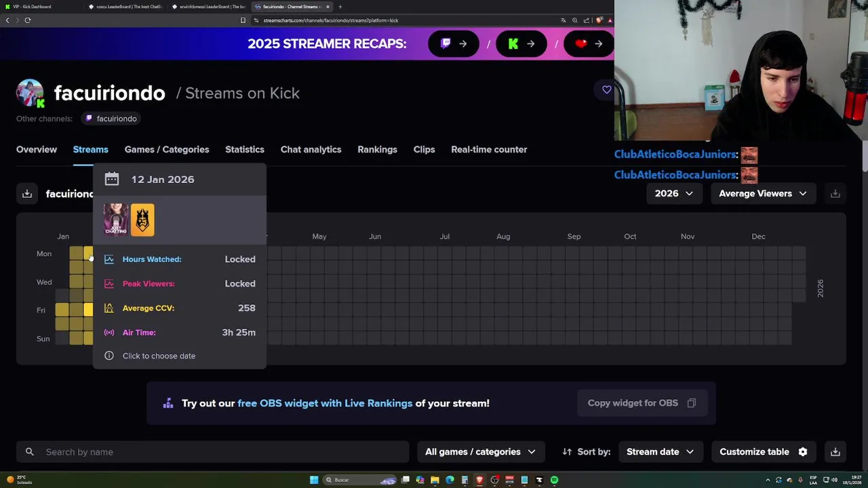868x488 pixels.
Task: Select the Monday heatmap cell under Jan
Action: click(76, 253)
